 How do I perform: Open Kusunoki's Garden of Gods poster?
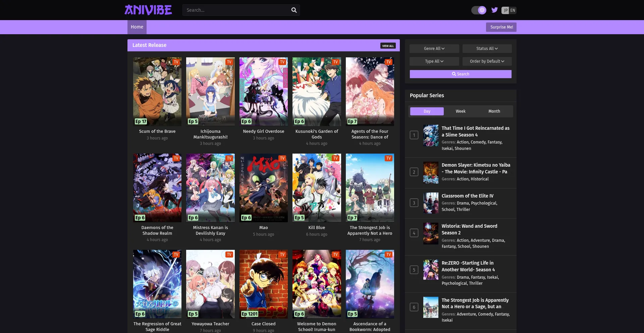coord(317,92)
